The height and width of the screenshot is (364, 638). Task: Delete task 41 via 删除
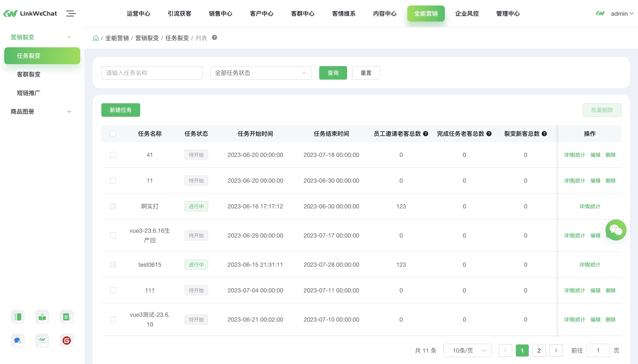click(x=611, y=155)
